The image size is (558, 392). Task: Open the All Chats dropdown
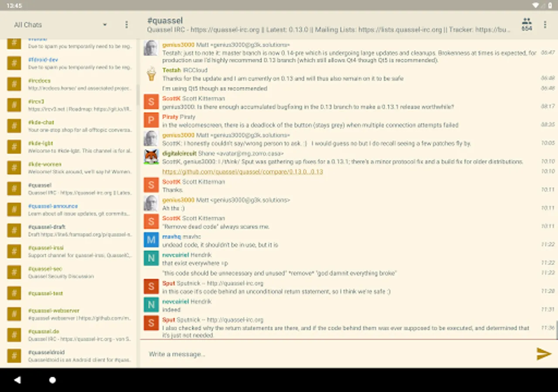point(60,25)
